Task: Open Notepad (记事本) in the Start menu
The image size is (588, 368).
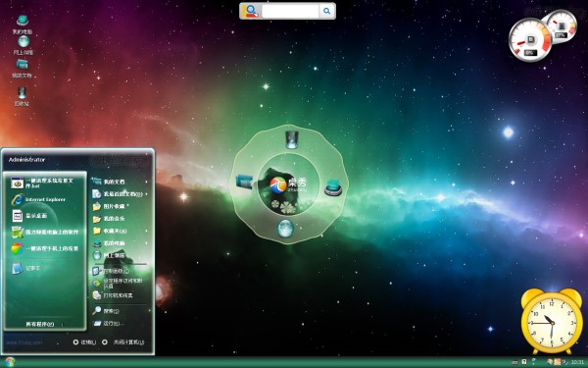Action: [x=25, y=268]
